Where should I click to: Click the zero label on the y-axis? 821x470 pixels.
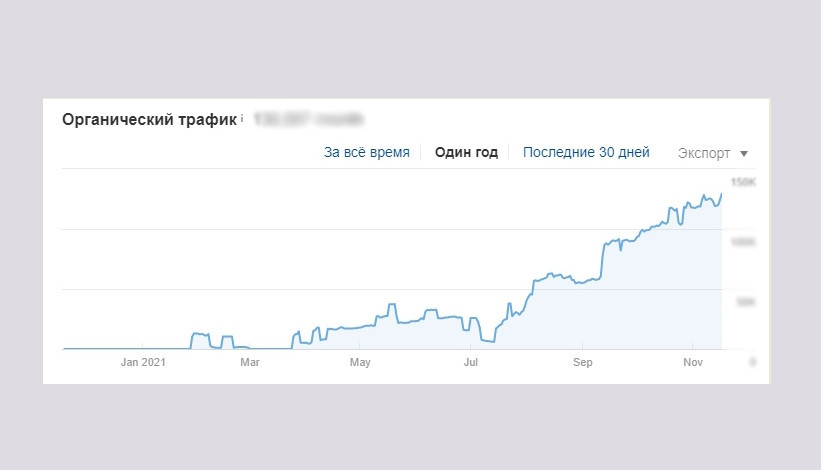pos(752,362)
